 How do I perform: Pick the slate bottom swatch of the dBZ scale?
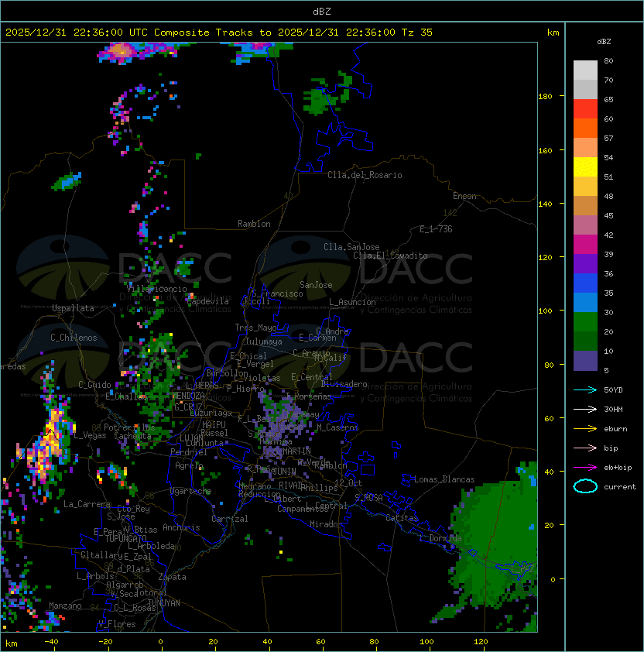[x=585, y=361]
